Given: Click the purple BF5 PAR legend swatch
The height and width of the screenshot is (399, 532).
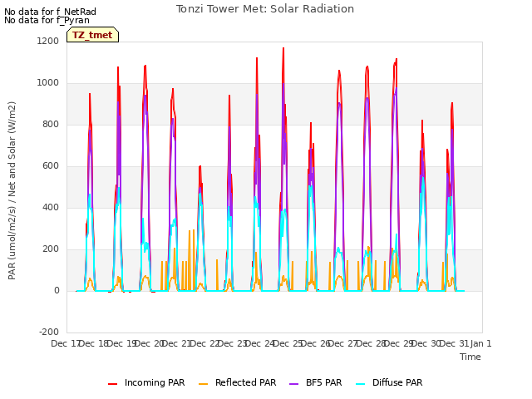Looking at the screenshot, I should [x=293, y=384].
